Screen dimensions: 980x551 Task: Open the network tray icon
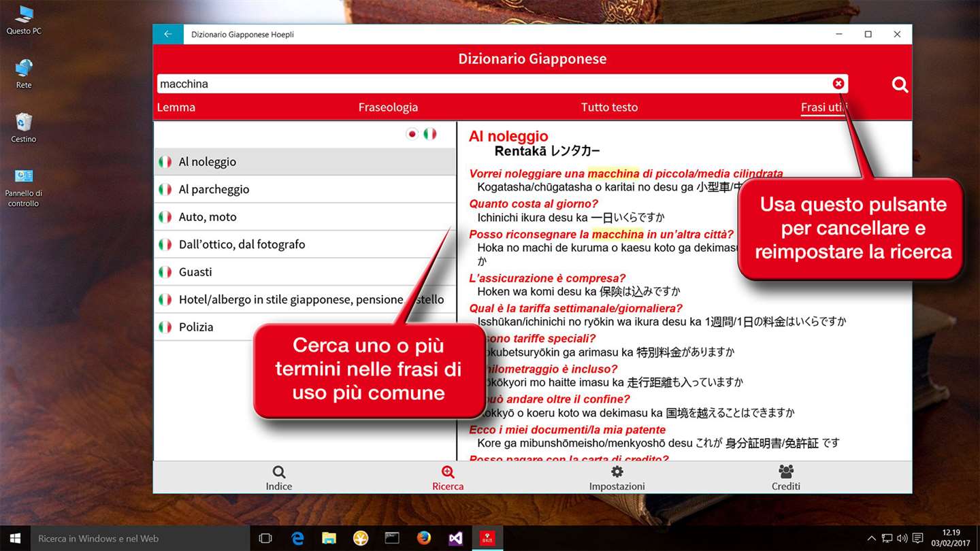coord(887,538)
